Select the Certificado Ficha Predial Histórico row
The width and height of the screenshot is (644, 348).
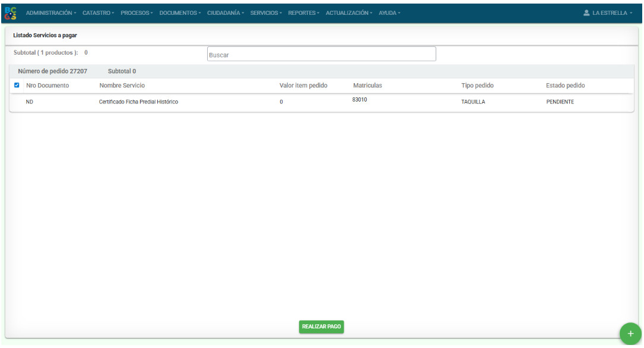pyautogui.click(x=138, y=102)
